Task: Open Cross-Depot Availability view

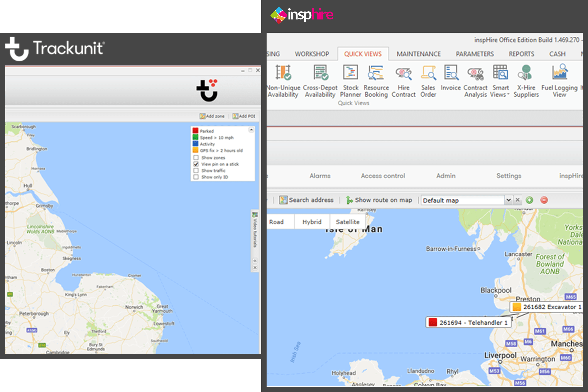Action: (x=320, y=81)
